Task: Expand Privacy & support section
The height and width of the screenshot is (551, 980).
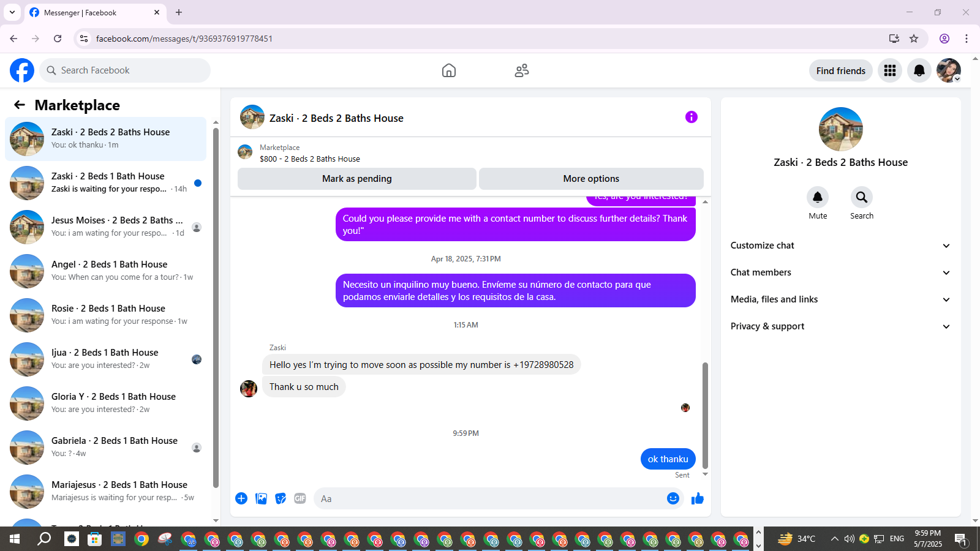Action: click(x=840, y=326)
